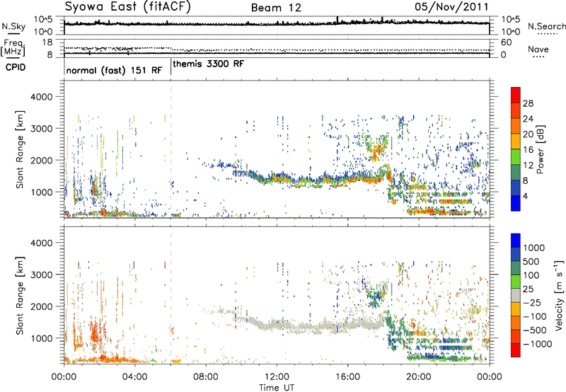Click the "Nave" legend label

coord(538,49)
